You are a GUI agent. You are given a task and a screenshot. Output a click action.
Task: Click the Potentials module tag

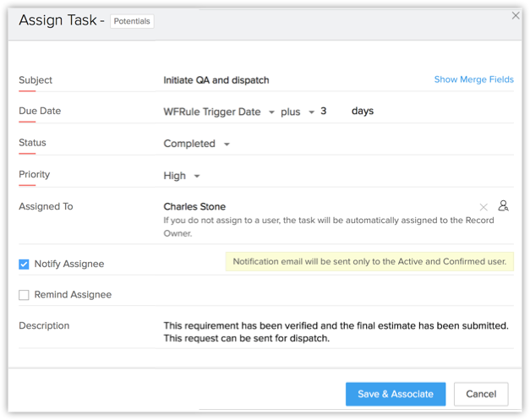(132, 21)
